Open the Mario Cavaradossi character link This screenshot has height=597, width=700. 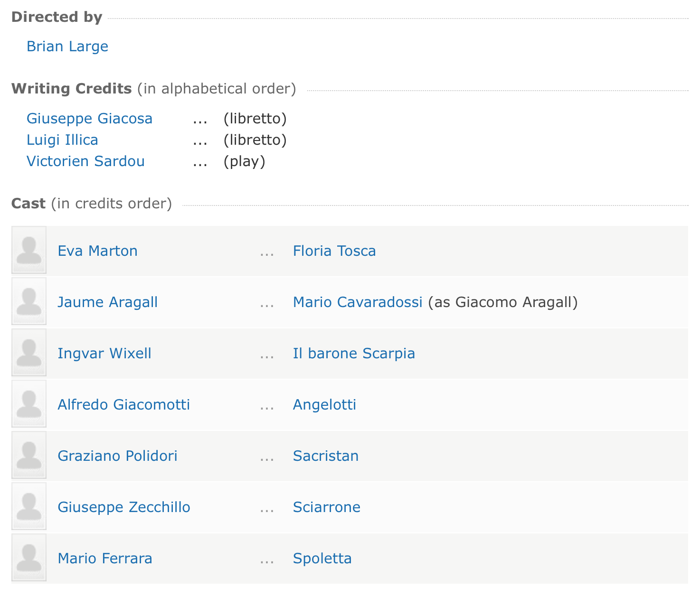click(x=358, y=302)
